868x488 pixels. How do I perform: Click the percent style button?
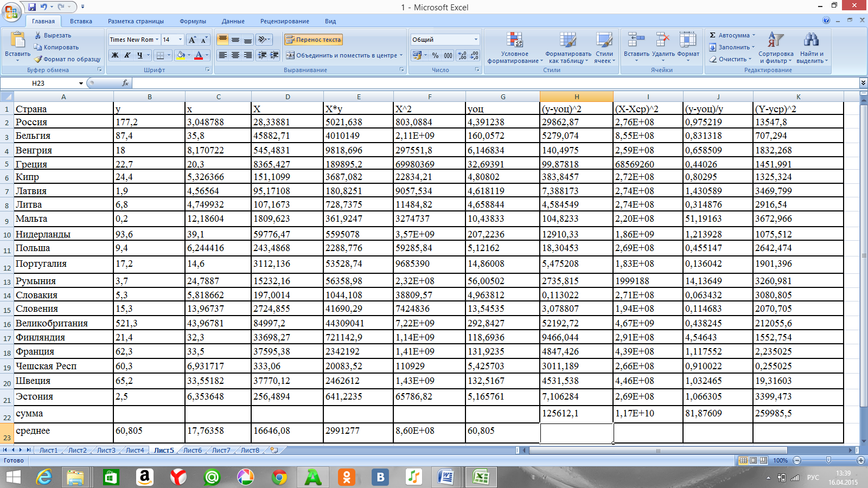pyautogui.click(x=435, y=55)
